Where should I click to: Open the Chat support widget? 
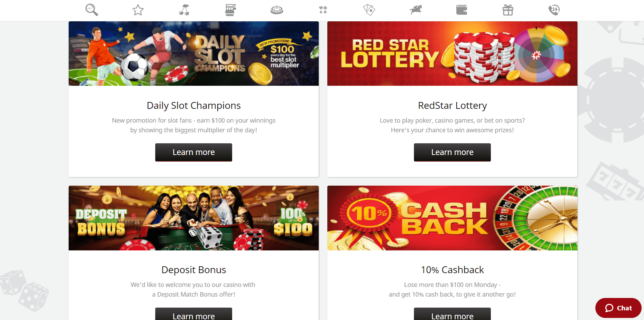(x=618, y=308)
